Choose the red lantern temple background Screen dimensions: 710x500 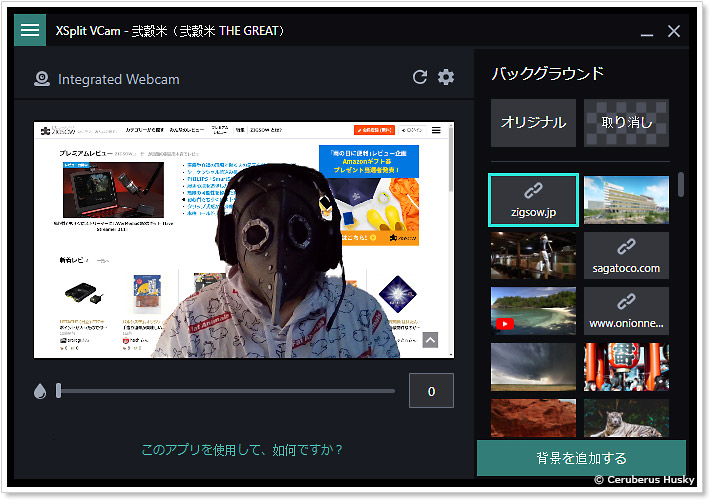(626, 367)
